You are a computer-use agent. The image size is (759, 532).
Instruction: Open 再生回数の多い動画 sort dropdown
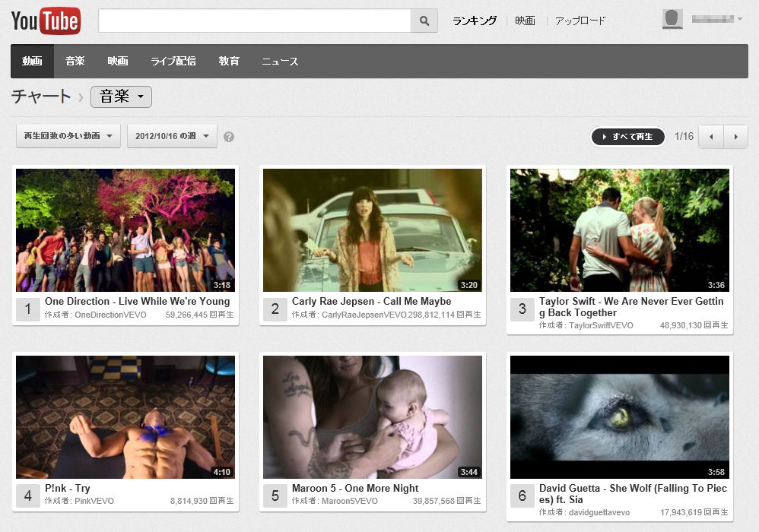68,136
